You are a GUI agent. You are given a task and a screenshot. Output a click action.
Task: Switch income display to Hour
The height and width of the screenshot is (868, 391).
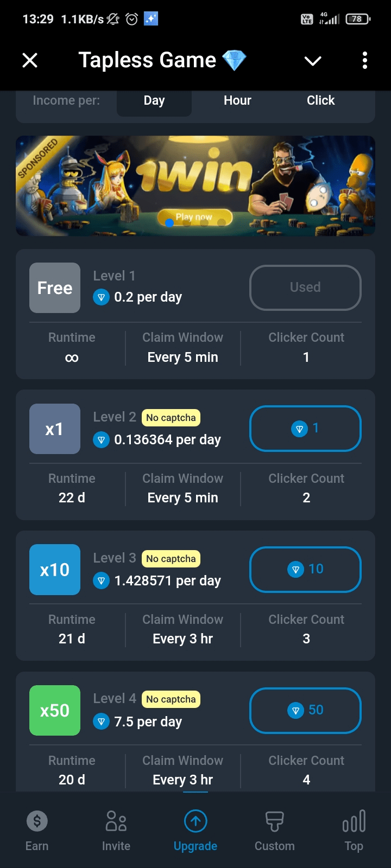tap(237, 101)
